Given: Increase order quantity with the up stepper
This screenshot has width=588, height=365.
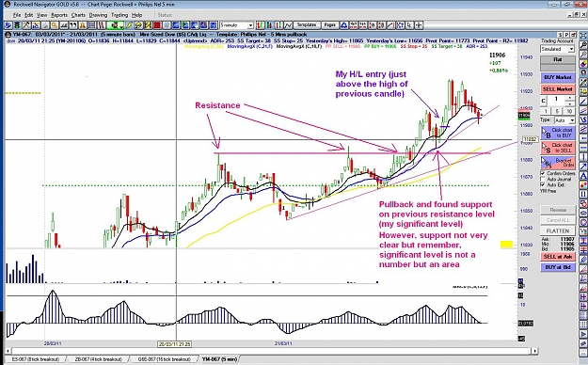Looking at the screenshot, I should (x=569, y=98).
